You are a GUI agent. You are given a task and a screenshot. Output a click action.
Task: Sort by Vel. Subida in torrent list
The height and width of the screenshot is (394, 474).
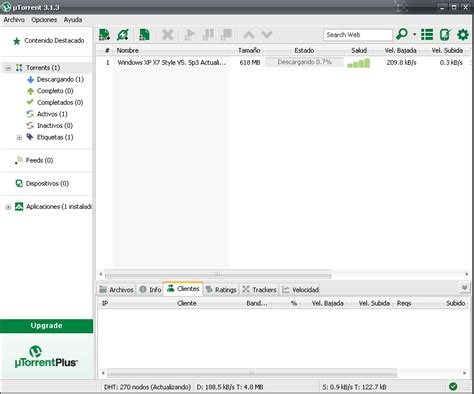click(x=447, y=50)
